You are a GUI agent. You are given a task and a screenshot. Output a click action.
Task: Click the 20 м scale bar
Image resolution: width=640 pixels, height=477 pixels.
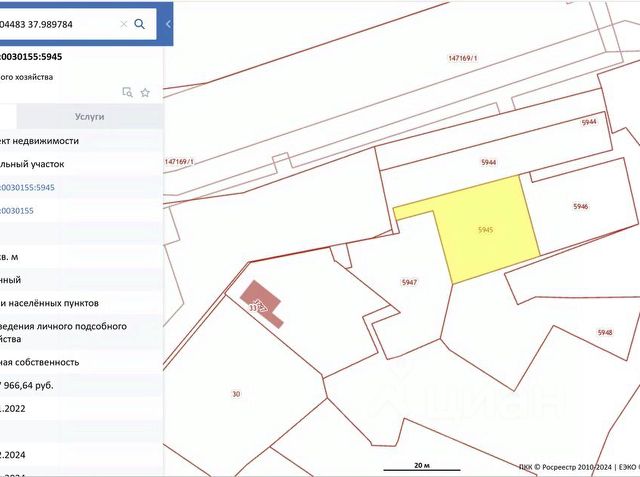point(422,467)
